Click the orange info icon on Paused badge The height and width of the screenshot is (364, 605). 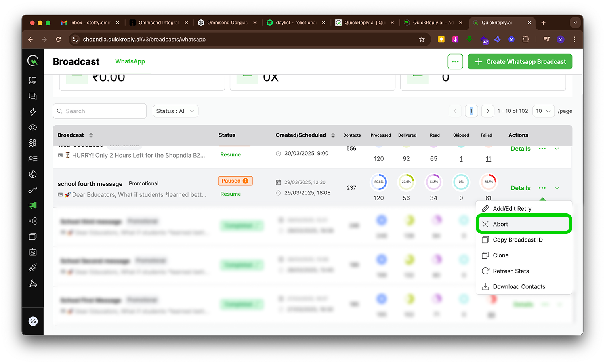pos(246,181)
